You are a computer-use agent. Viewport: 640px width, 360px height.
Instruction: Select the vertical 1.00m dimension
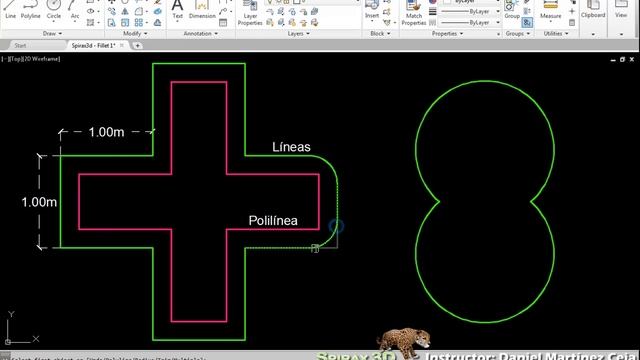39,202
